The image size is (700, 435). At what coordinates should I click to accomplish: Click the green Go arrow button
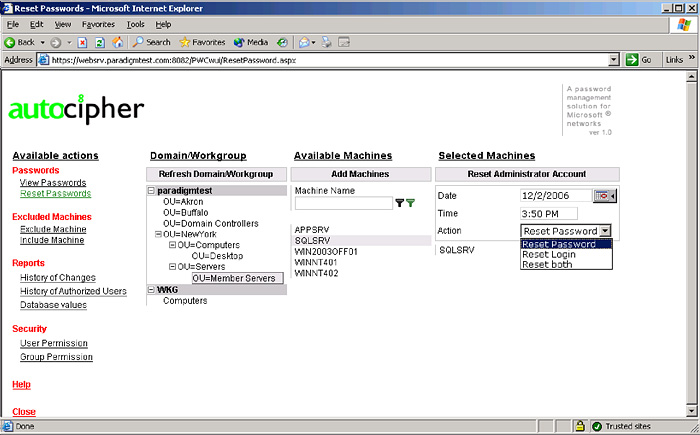[632, 59]
